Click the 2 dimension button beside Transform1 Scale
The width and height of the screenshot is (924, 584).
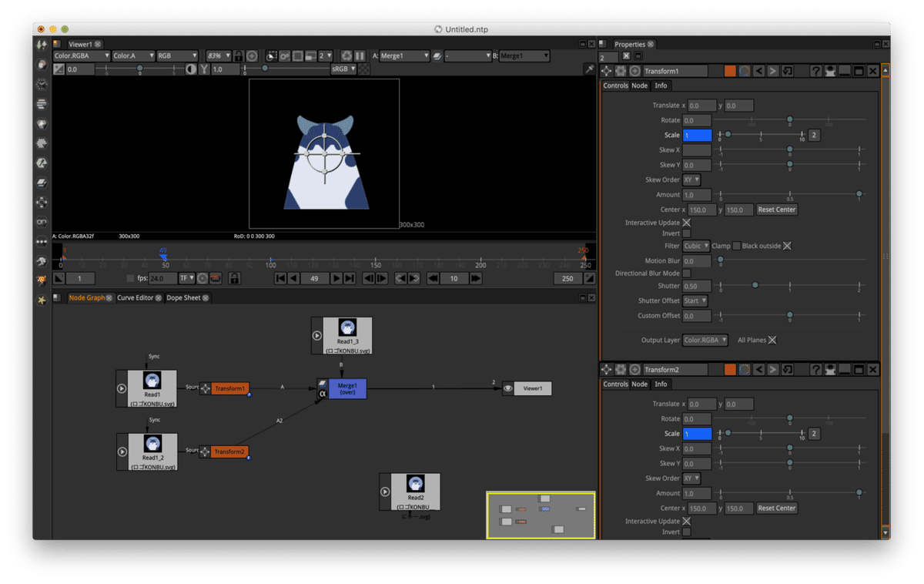coord(814,136)
